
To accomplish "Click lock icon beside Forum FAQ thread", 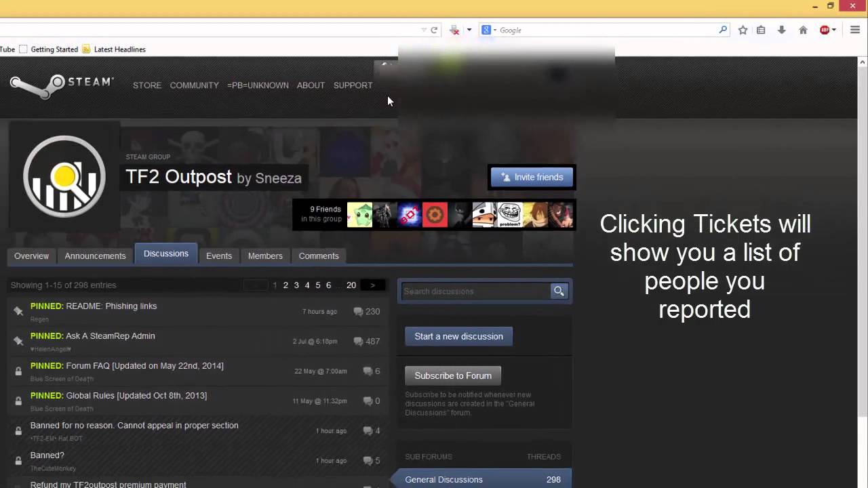I will (x=18, y=371).
